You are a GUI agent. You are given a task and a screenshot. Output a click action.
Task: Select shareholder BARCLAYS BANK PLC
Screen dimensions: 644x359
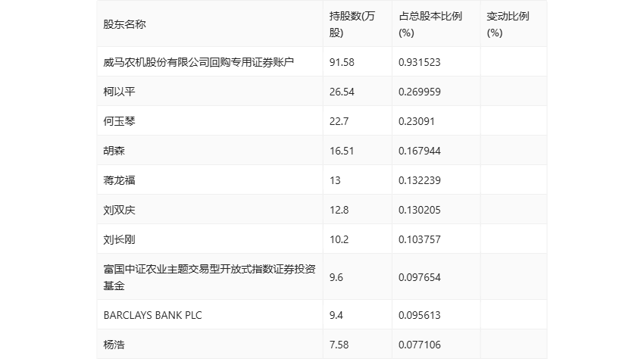(152, 315)
